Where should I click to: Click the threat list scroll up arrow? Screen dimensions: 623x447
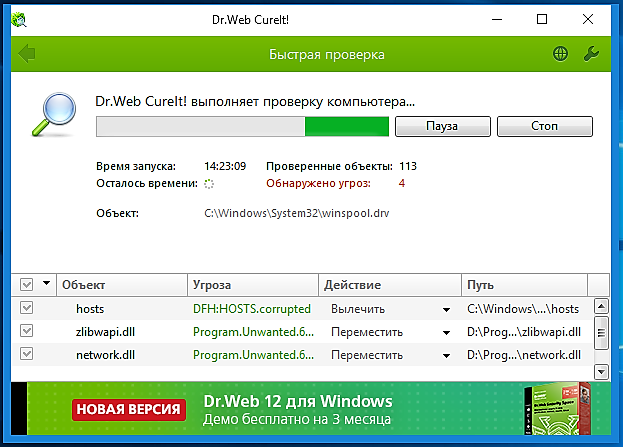click(x=601, y=306)
